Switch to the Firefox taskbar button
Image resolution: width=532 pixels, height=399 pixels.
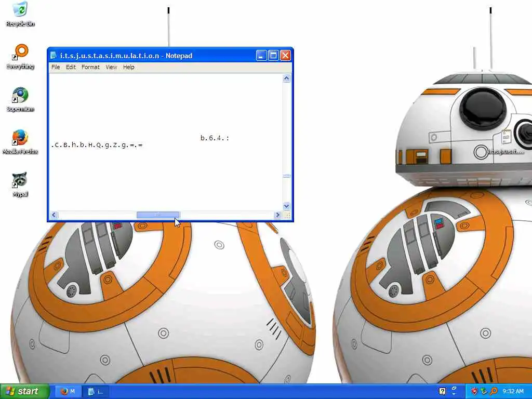coord(68,392)
